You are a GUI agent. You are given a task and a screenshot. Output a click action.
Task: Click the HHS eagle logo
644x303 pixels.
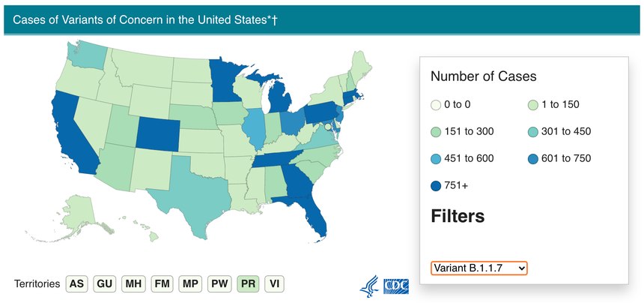[x=369, y=286]
